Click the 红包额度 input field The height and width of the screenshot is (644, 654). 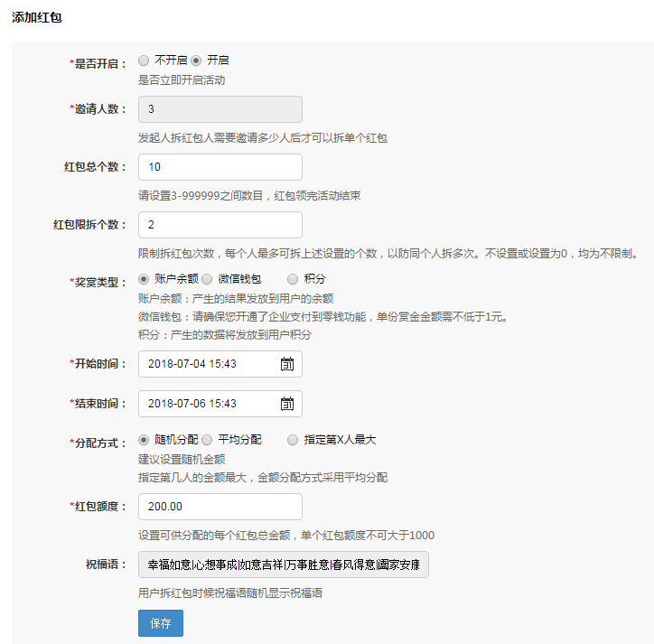pos(220,507)
